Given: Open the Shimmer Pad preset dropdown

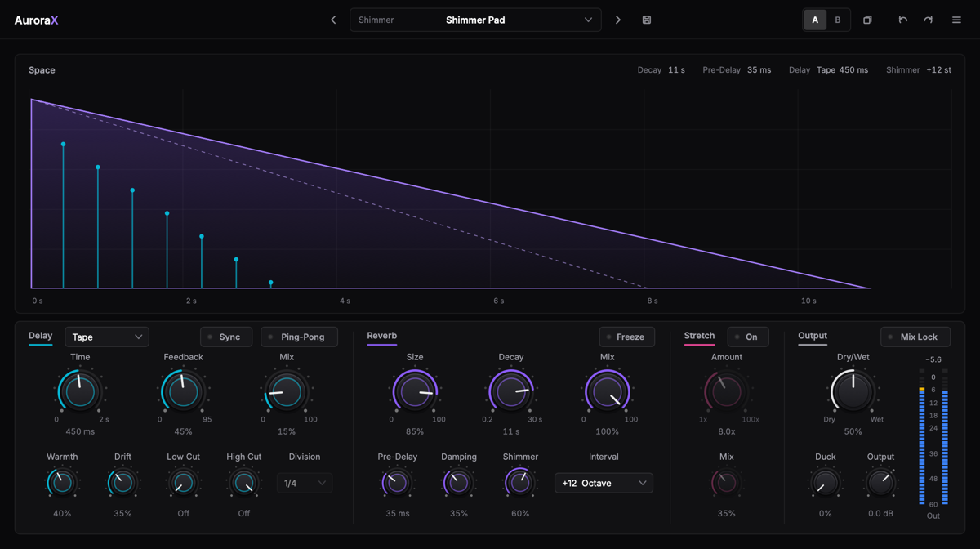Looking at the screenshot, I should point(475,20).
